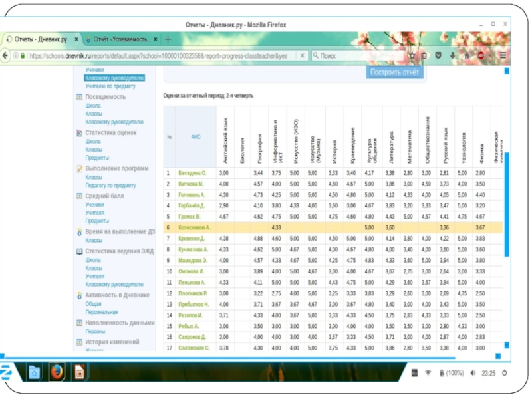Click the bookmark star icon

(x=412, y=56)
